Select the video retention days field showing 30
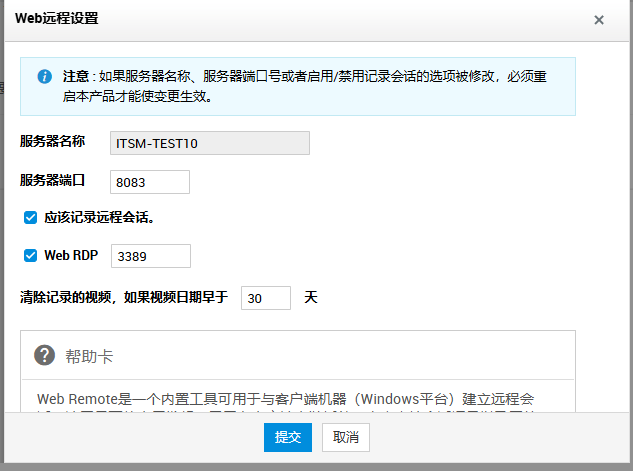The width and height of the screenshot is (633, 471). (265, 298)
